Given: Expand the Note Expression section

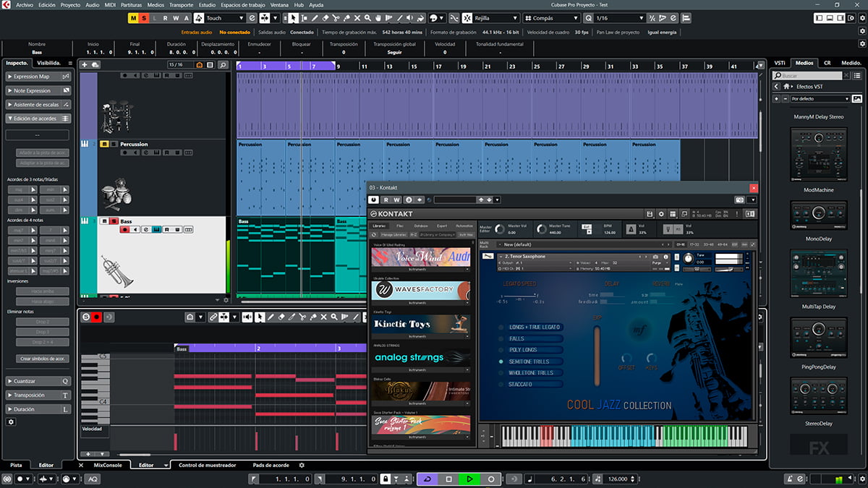Looking at the screenshot, I should pyautogui.click(x=38, y=91).
